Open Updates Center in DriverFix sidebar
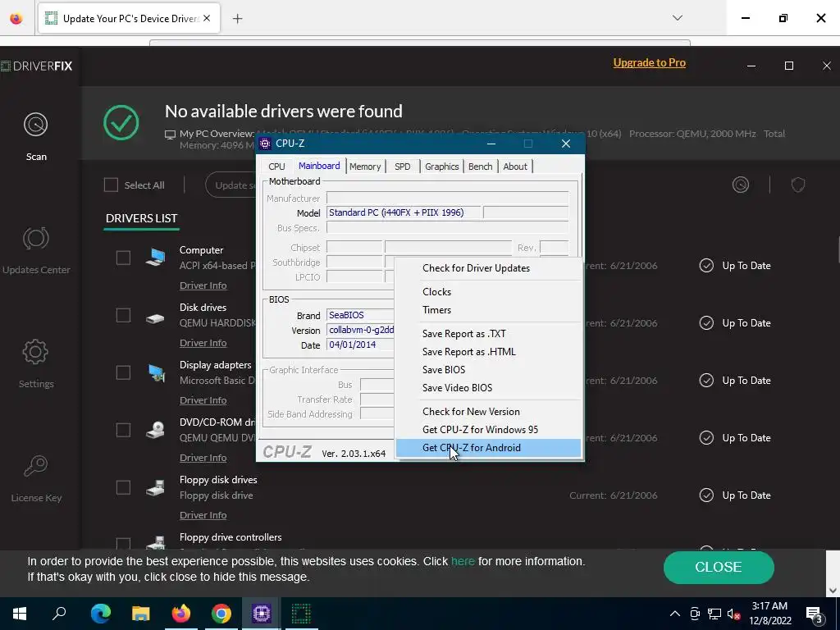The height and width of the screenshot is (630, 840). click(x=36, y=250)
